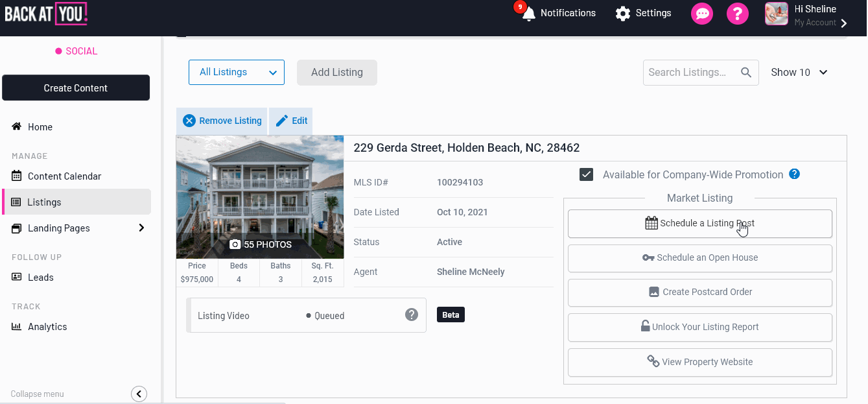This screenshot has width=868, height=404.
Task: Select Listings in the sidebar
Action: pyautogui.click(x=76, y=202)
